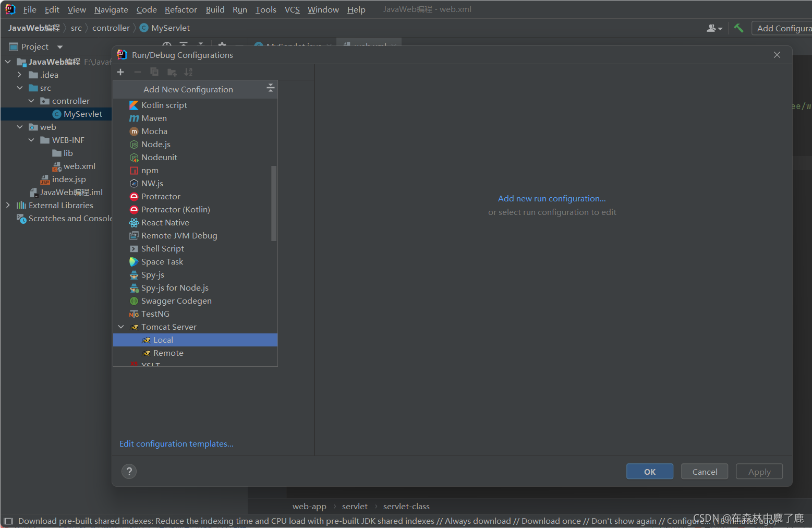Select Protractor (Kotlin) configuration type
Screen dimensions: 812x528
point(195,210)
